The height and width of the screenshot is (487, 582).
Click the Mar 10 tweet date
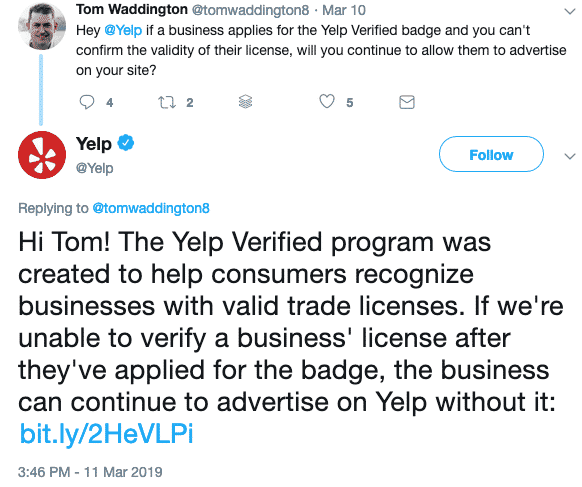tap(344, 10)
